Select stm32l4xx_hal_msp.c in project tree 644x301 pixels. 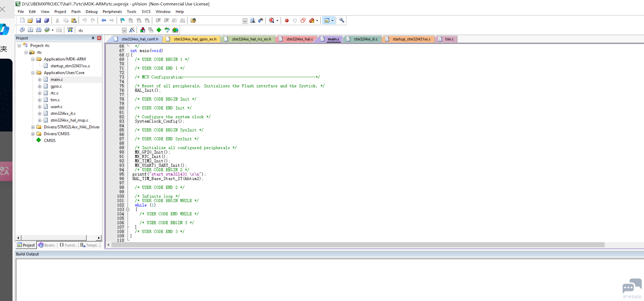(69, 120)
